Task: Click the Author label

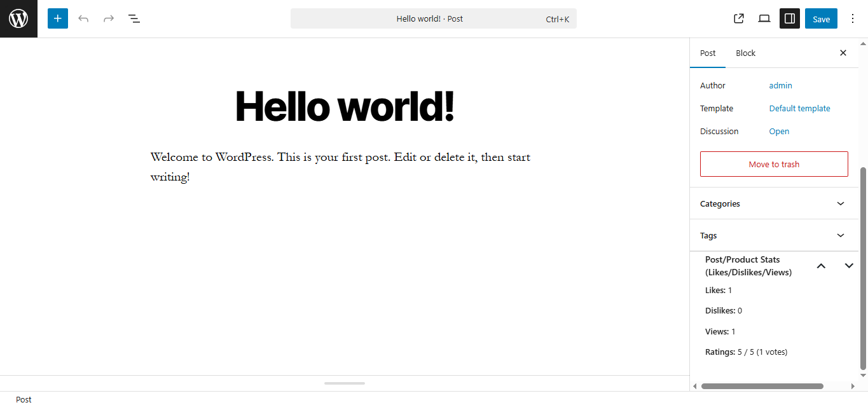Action: (x=713, y=85)
